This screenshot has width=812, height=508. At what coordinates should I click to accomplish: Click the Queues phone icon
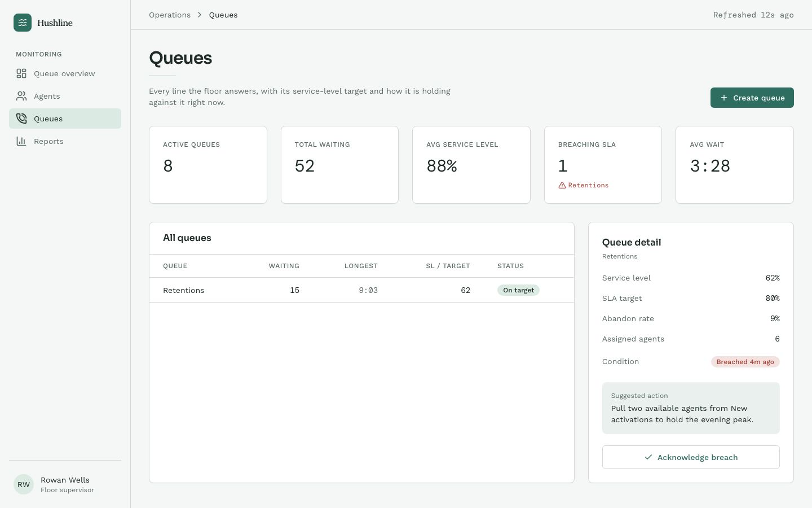pos(21,119)
